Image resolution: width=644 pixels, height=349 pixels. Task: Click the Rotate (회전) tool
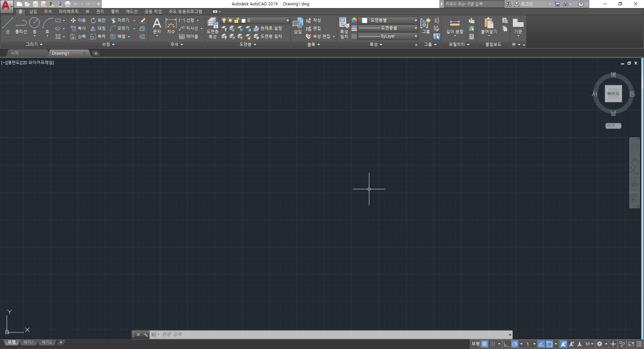tap(98, 20)
